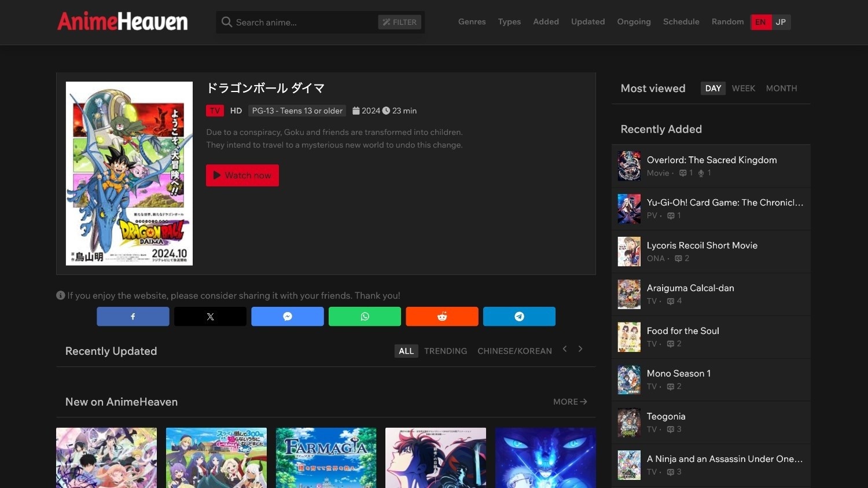Click the Teogonia thumbnail image
This screenshot has width=868, height=488.
tap(629, 423)
